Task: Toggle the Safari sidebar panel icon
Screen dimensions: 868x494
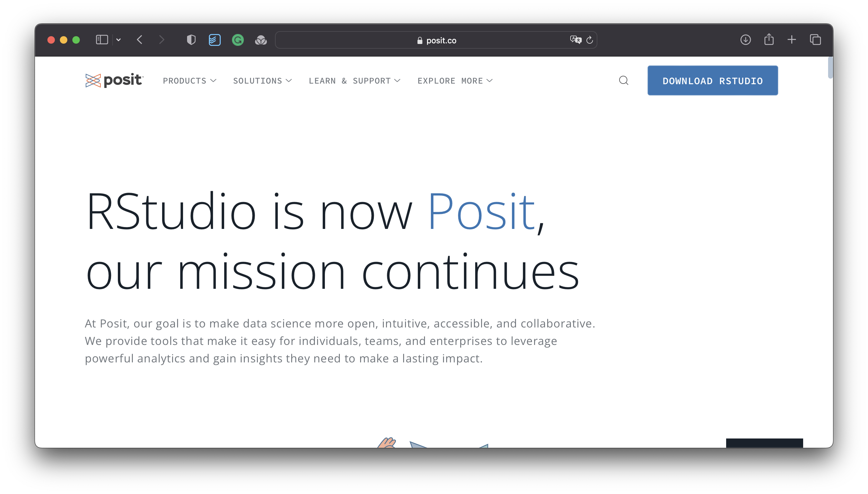Action: click(102, 40)
